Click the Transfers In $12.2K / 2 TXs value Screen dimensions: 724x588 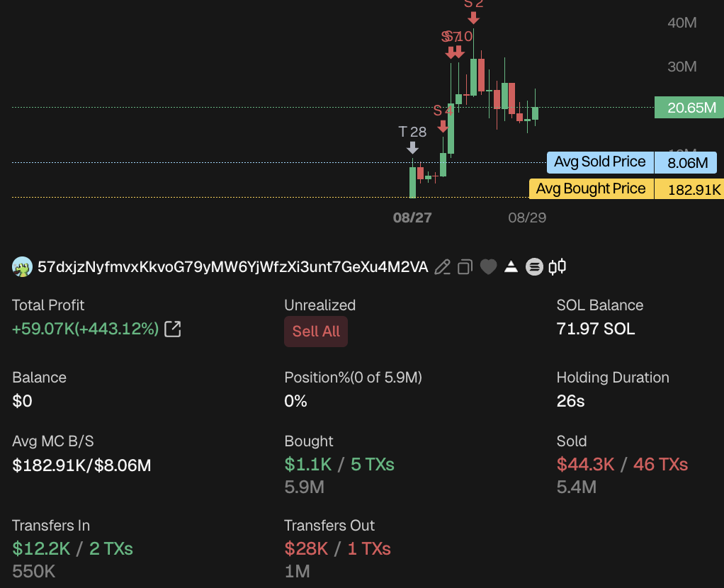tap(72, 549)
